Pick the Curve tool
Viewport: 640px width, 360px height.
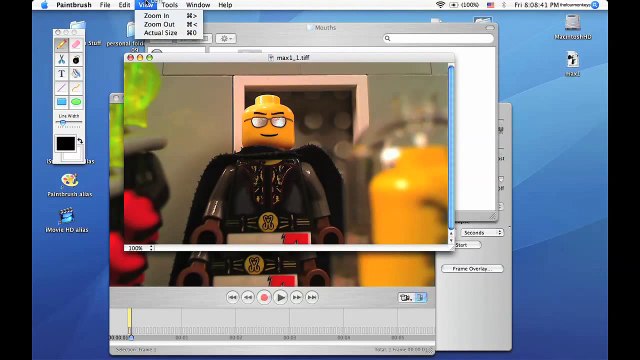76,87
